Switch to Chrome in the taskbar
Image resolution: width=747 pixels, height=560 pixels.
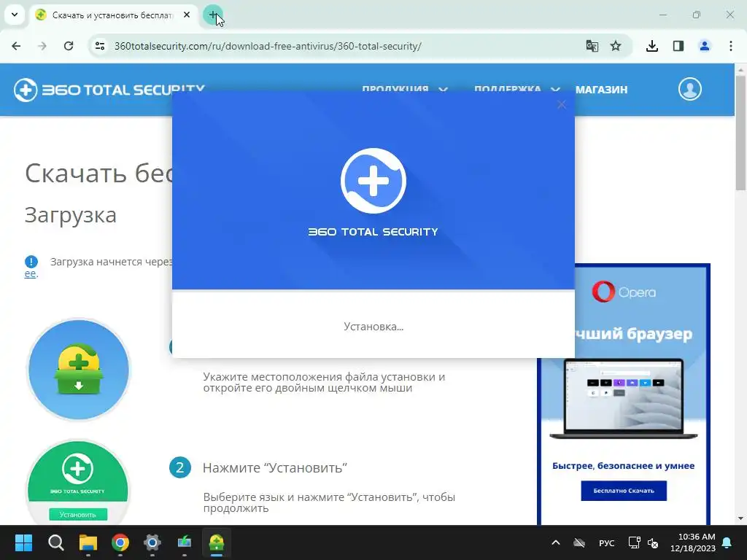pos(120,542)
